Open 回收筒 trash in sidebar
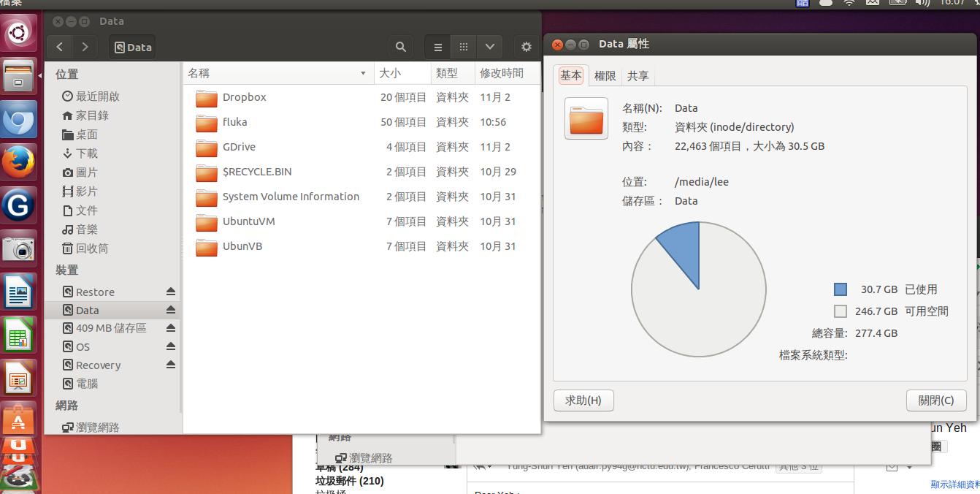The image size is (980, 494). pyautogui.click(x=85, y=248)
